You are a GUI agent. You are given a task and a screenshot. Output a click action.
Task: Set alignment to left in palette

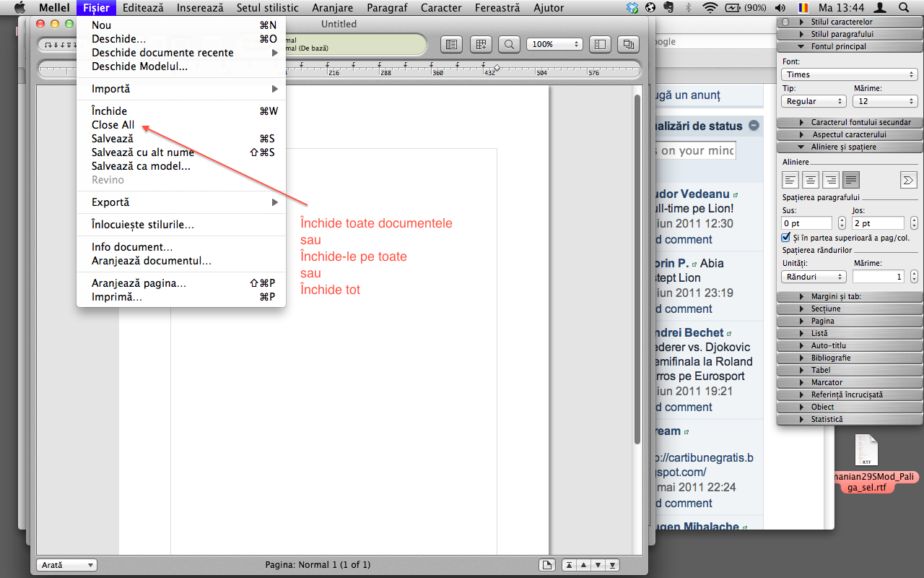pos(790,180)
